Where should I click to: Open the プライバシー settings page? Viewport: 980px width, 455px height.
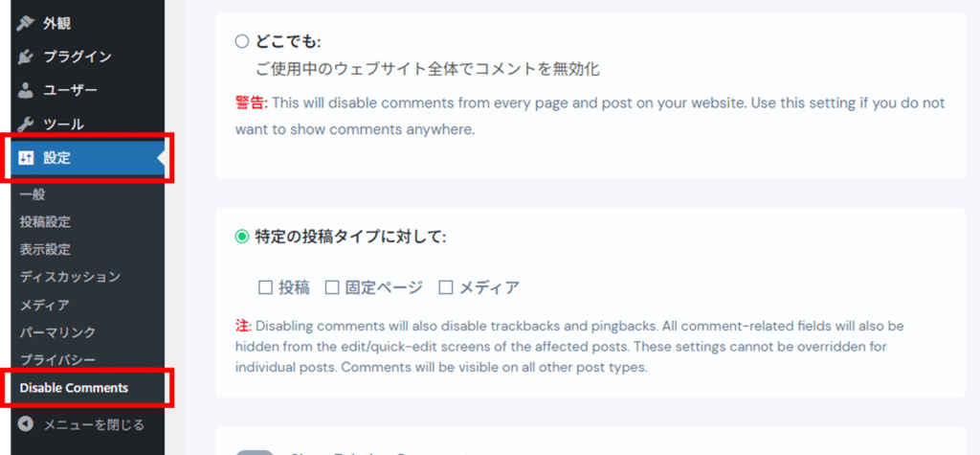click(x=57, y=360)
